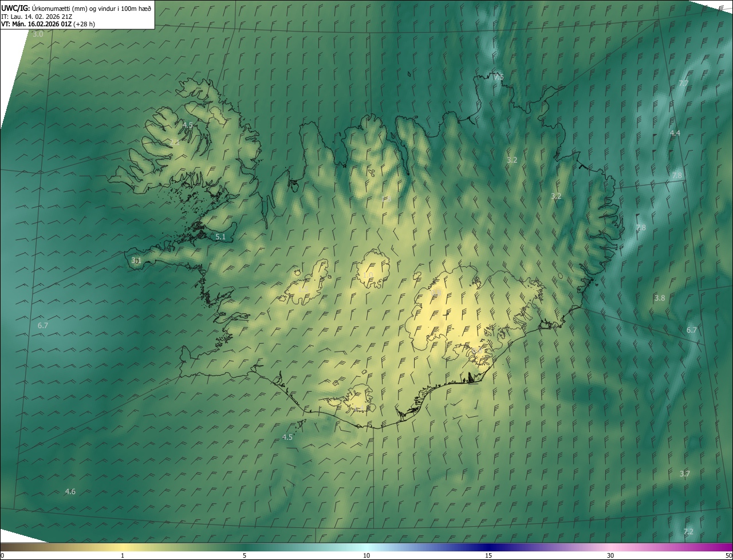Click the 7.7 value in the northeast ocean

click(x=684, y=84)
